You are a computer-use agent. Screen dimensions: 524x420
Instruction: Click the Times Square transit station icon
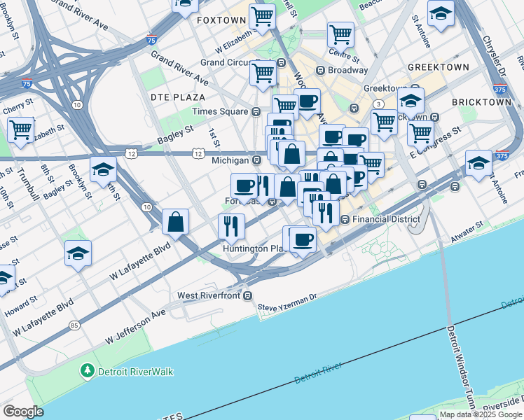click(x=256, y=111)
